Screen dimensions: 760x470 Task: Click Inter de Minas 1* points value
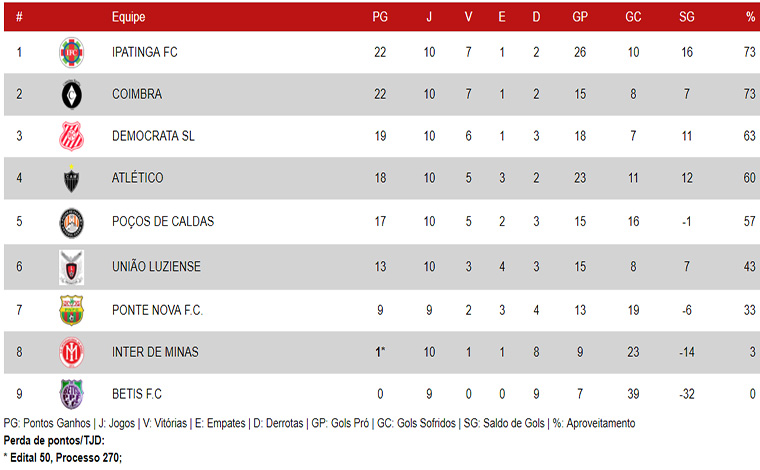tap(380, 352)
